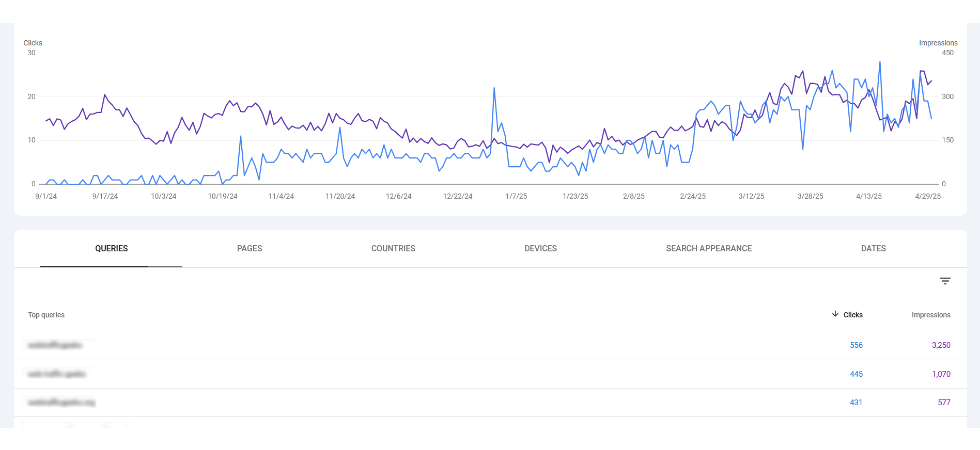The width and height of the screenshot is (980, 450).
Task: Click the blue clicks spike peak near 1/7/25
Action: [x=494, y=88]
